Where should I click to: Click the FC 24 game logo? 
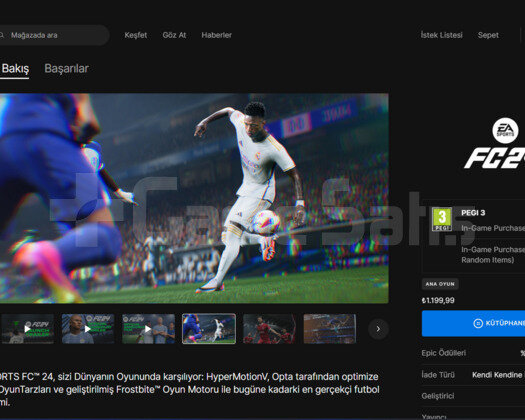tap(495, 158)
